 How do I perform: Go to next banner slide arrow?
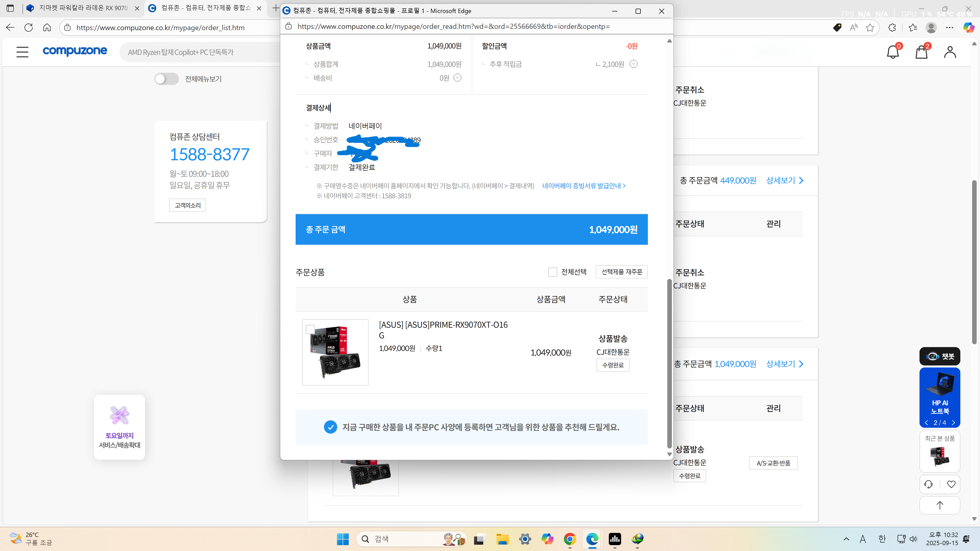(953, 422)
